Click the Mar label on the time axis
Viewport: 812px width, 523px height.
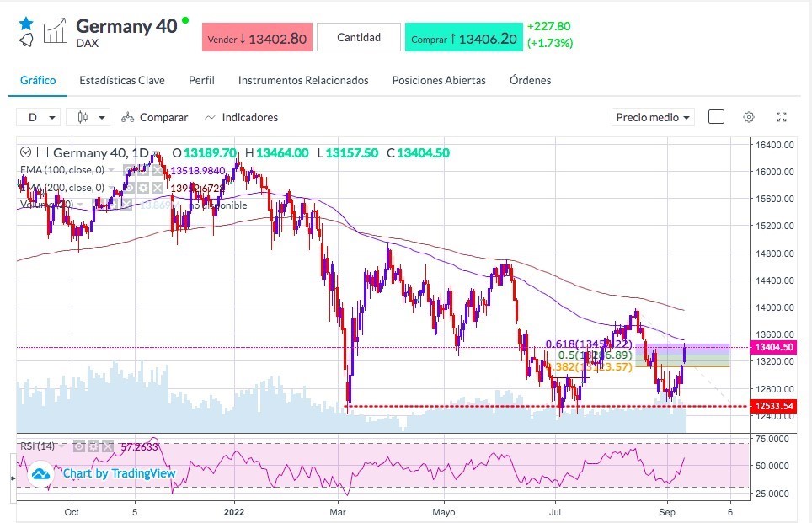338,512
